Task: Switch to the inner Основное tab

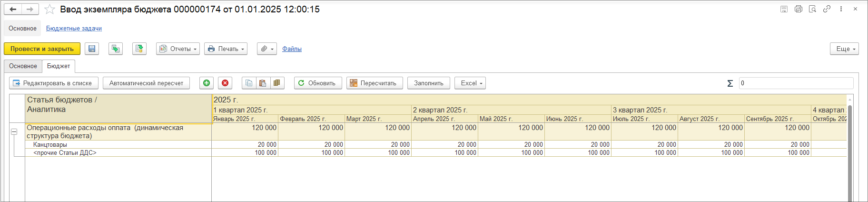Action: [x=23, y=66]
